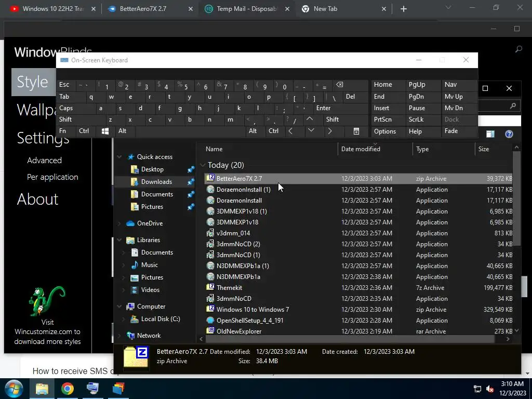Tap the down arrow key on On-Screen Keyboard
The image size is (532, 399).
click(311, 131)
